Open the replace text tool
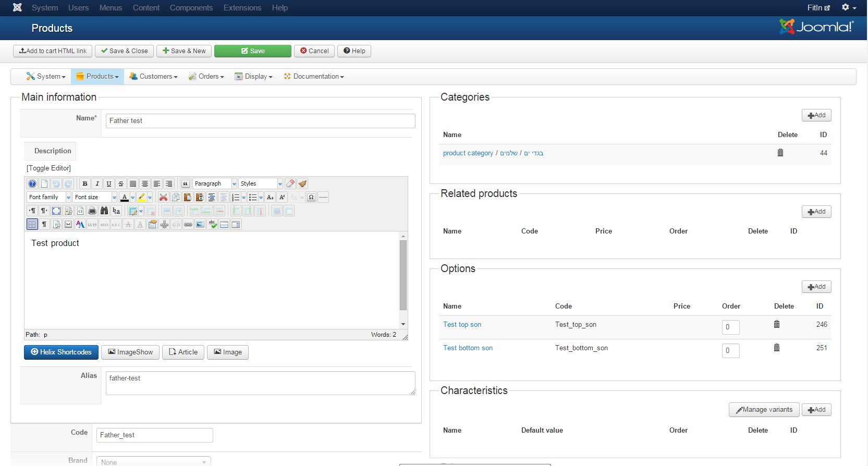868x466 pixels. pyautogui.click(x=116, y=211)
